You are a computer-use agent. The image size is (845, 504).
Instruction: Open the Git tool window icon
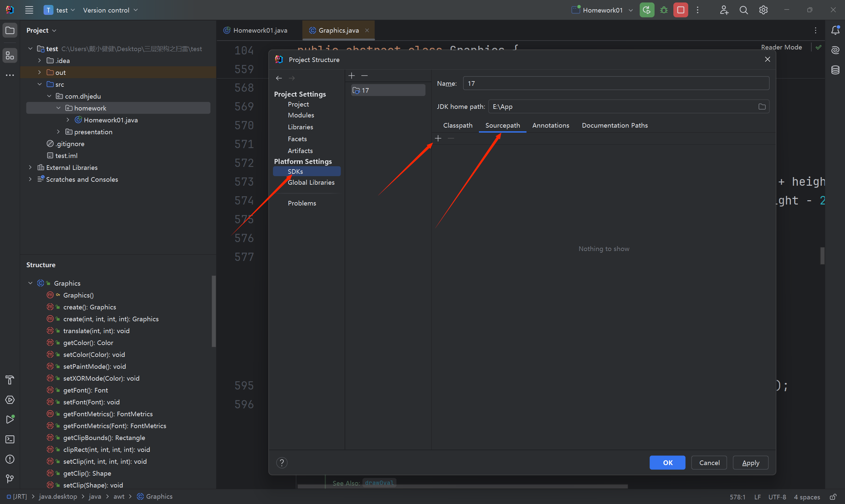coord(10,479)
